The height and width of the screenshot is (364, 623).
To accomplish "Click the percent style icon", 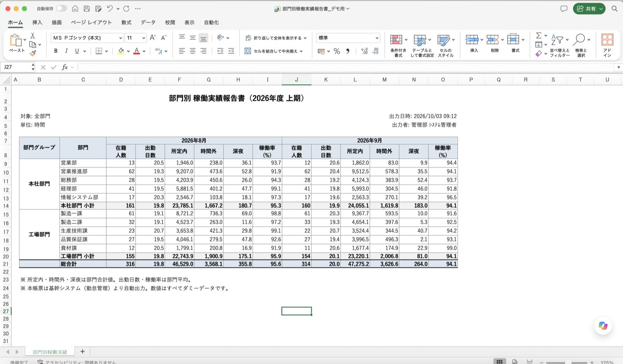I will click(x=337, y=51).
